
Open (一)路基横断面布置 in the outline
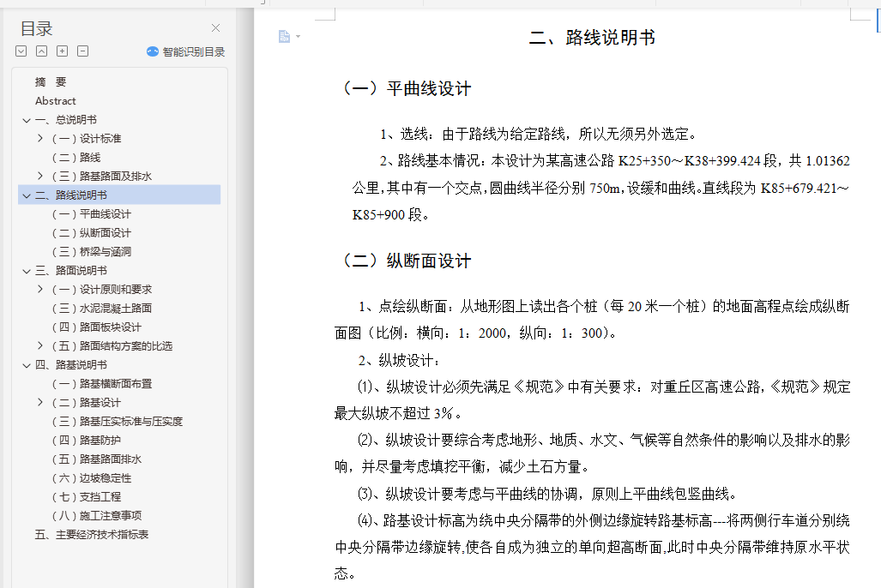[x=102, y=384]
